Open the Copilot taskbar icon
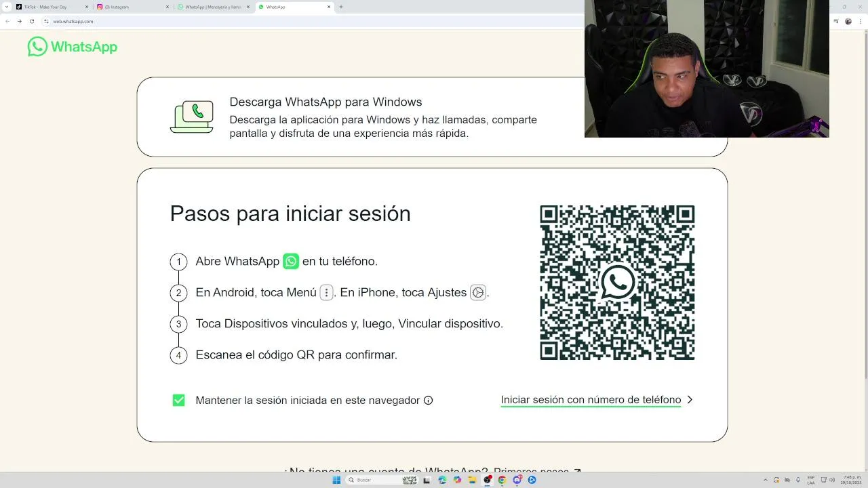868x488 pixels. (457, 480)
